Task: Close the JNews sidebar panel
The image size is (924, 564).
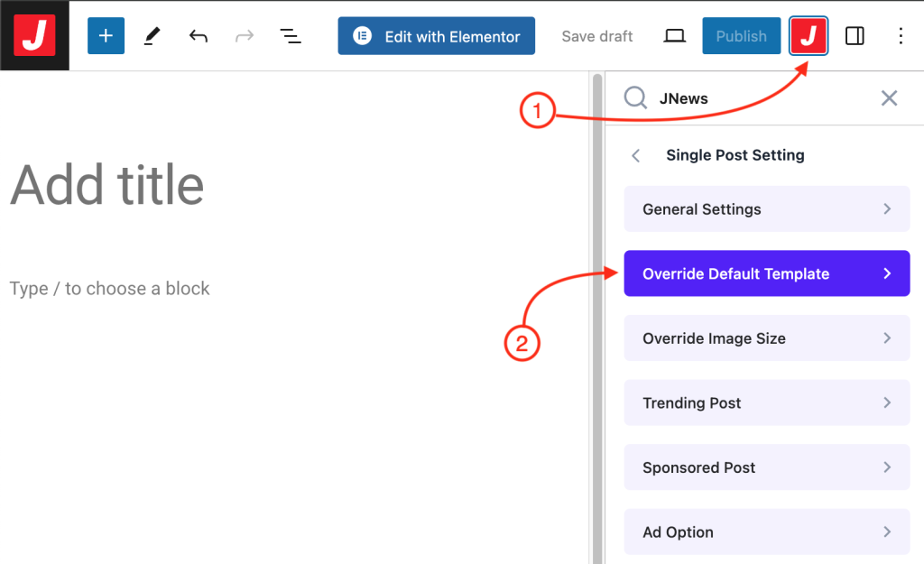Action: (889, 97)
